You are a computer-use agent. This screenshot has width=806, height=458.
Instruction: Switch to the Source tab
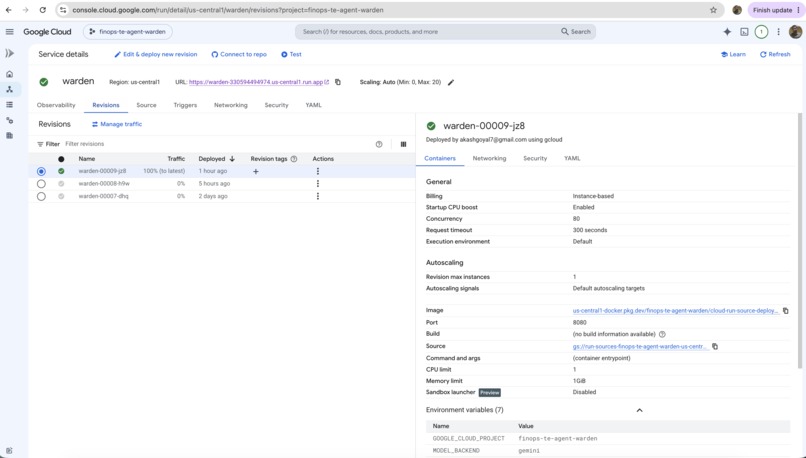click(x=146, y=105)
